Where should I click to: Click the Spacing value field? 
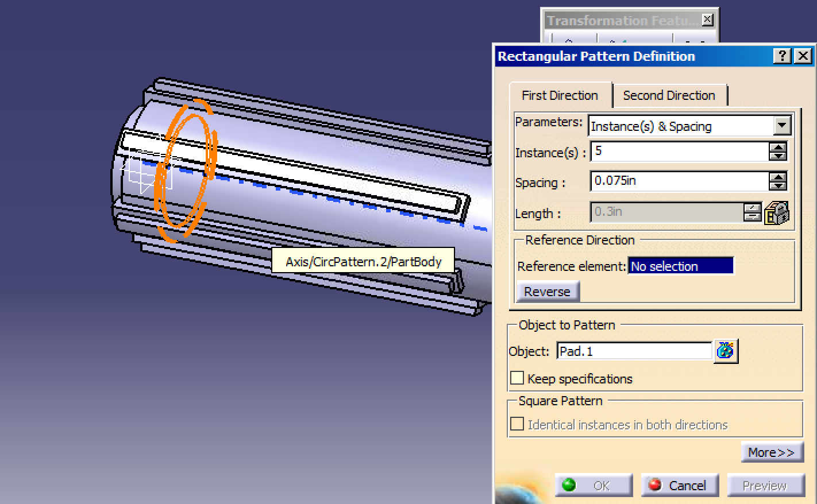pos(680,181)
